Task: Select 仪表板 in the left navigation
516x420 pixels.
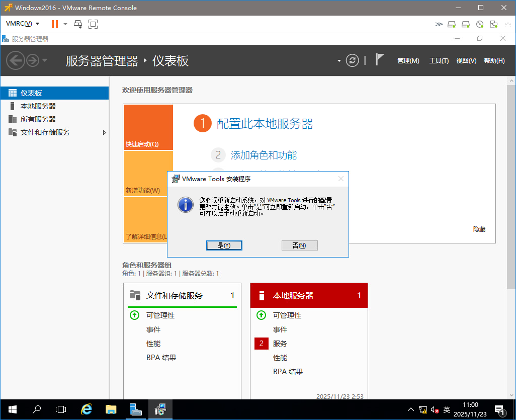Action: click(x=55, y=93)
